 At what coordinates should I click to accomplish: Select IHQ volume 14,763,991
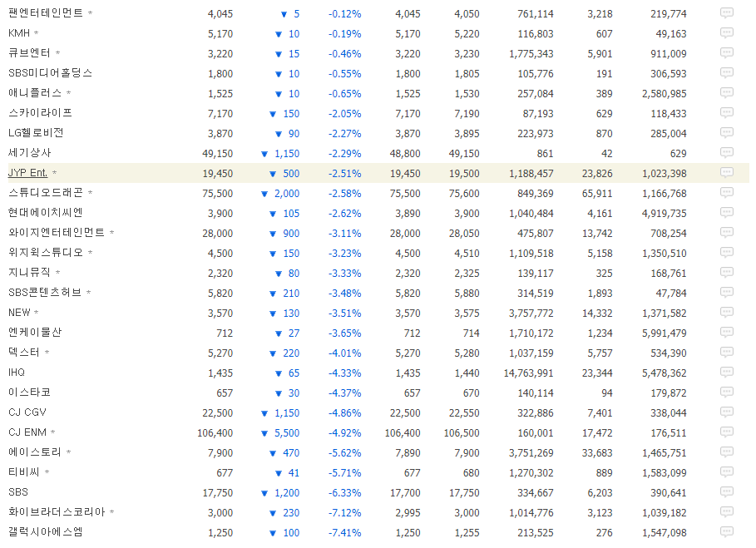pyautogui.click(x=528, y=373)
